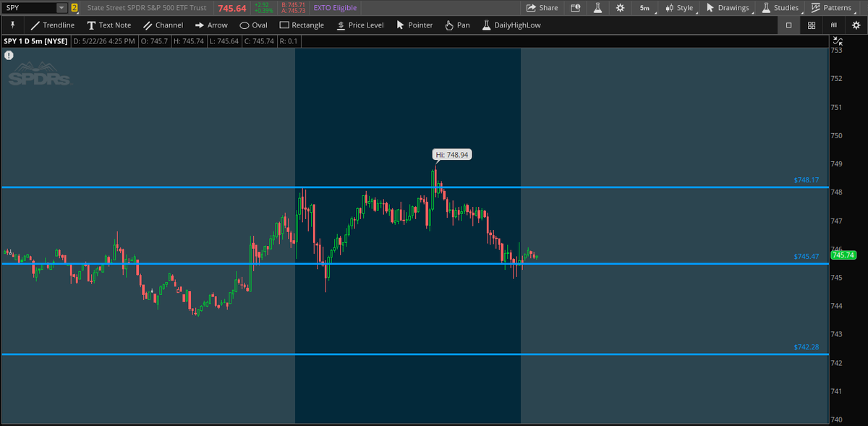Open the Drawings dropdown menu

728,8
